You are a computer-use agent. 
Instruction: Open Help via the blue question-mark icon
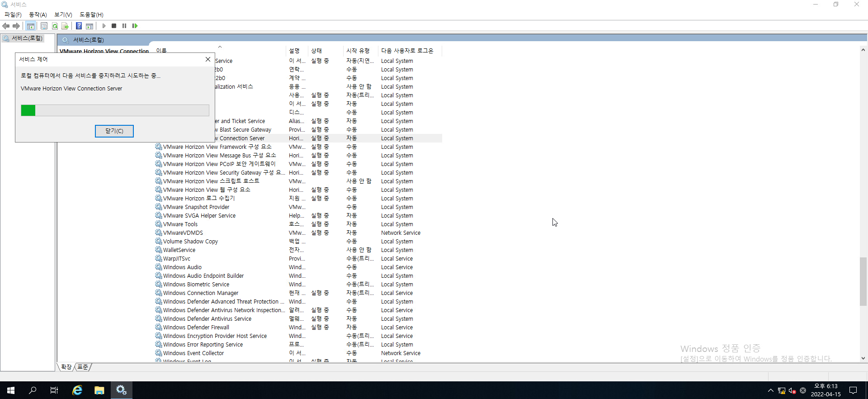[x=79, y=26]
